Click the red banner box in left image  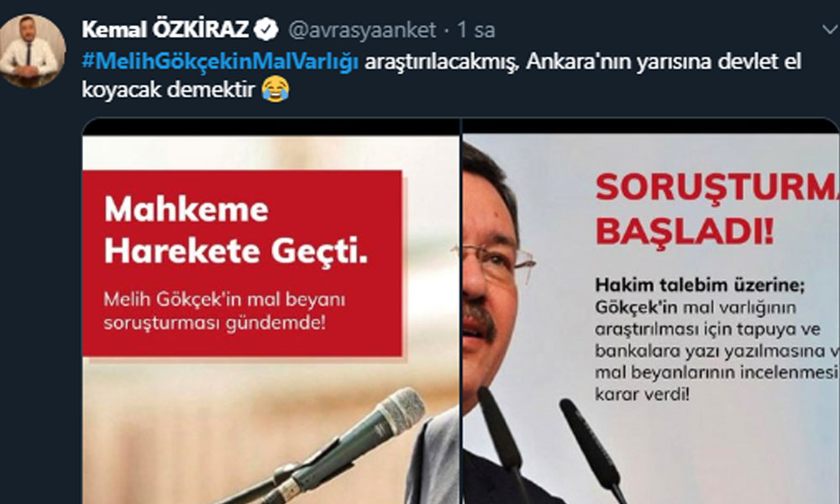242,264
